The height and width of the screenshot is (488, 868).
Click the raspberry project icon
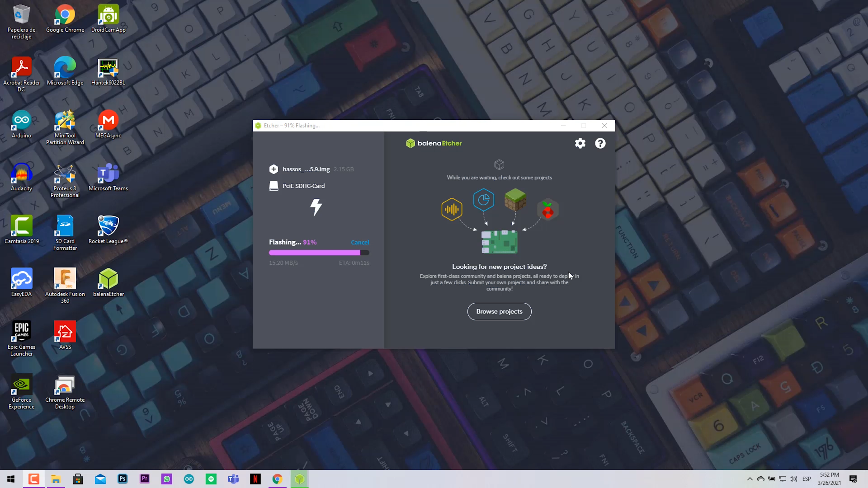[x=547, y=209]
